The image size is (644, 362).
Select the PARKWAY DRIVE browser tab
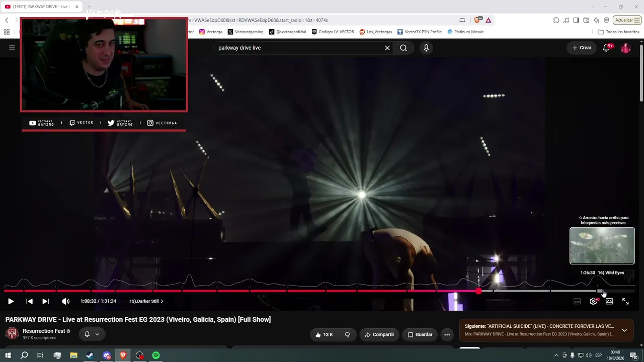point(42,7)
